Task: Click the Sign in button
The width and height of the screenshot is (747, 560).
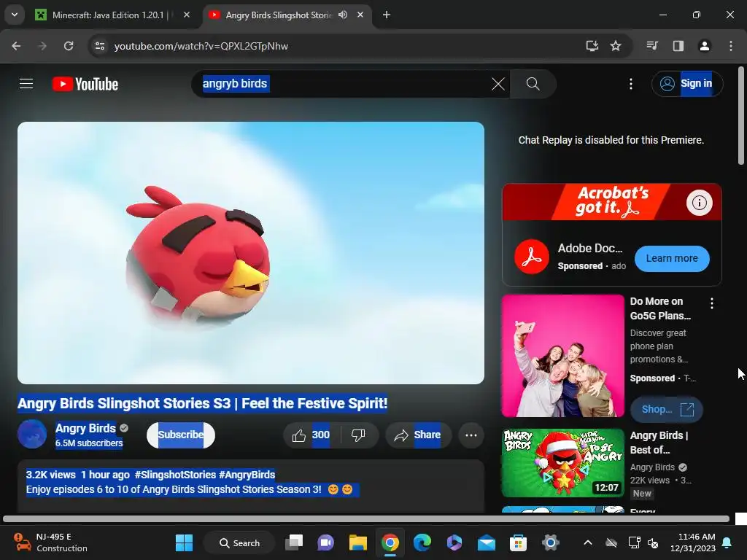Action: coord(686,84)
